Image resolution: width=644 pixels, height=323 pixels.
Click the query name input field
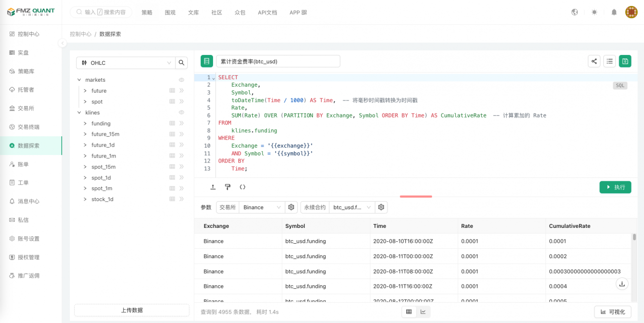278,61
